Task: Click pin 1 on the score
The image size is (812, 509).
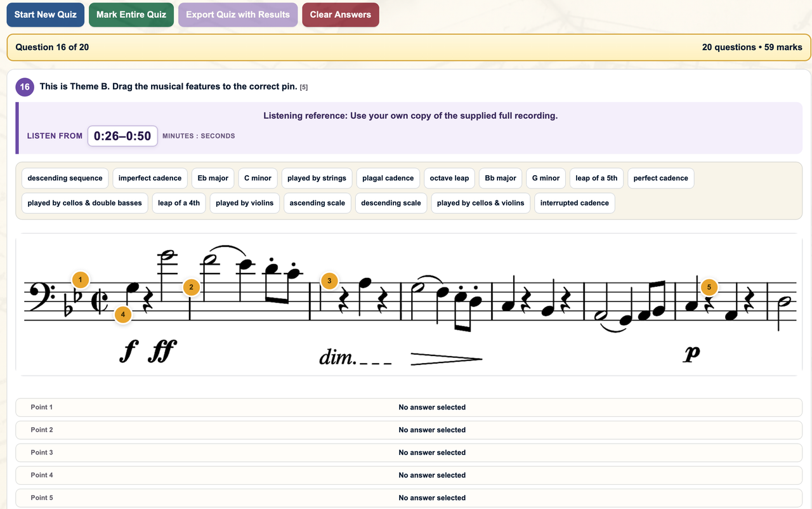Action: click(80, 279)
